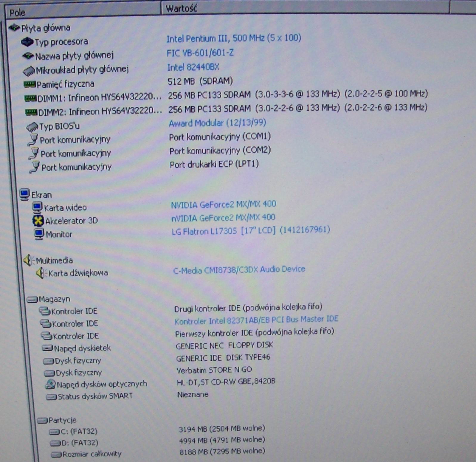Click the Rozmiar całkowity drive icon
Screen dimensions: 476x462
coord(56,455)
